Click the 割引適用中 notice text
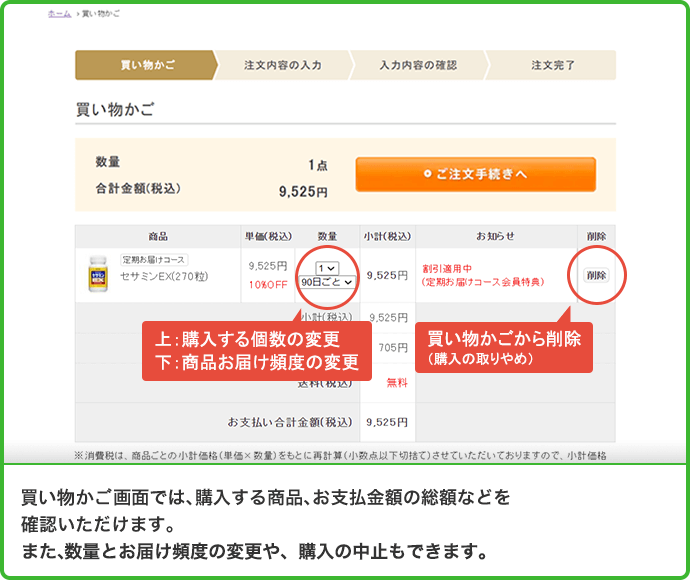Screen dimensions: 690x580 coord(447,268)
